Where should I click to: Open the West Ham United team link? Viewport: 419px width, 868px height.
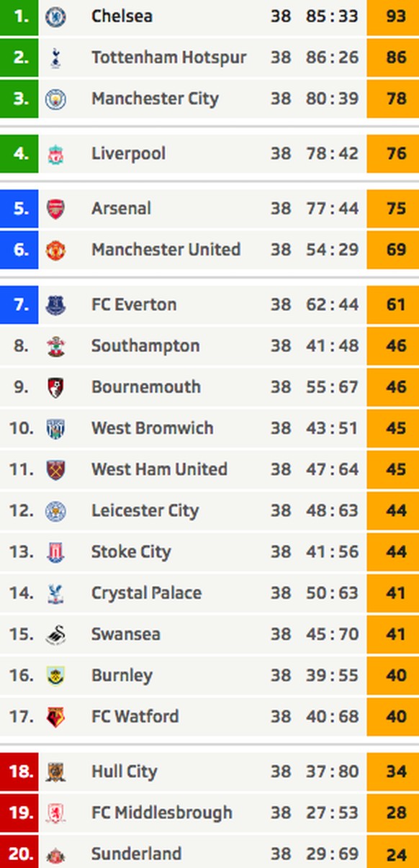tap(159, 469)
